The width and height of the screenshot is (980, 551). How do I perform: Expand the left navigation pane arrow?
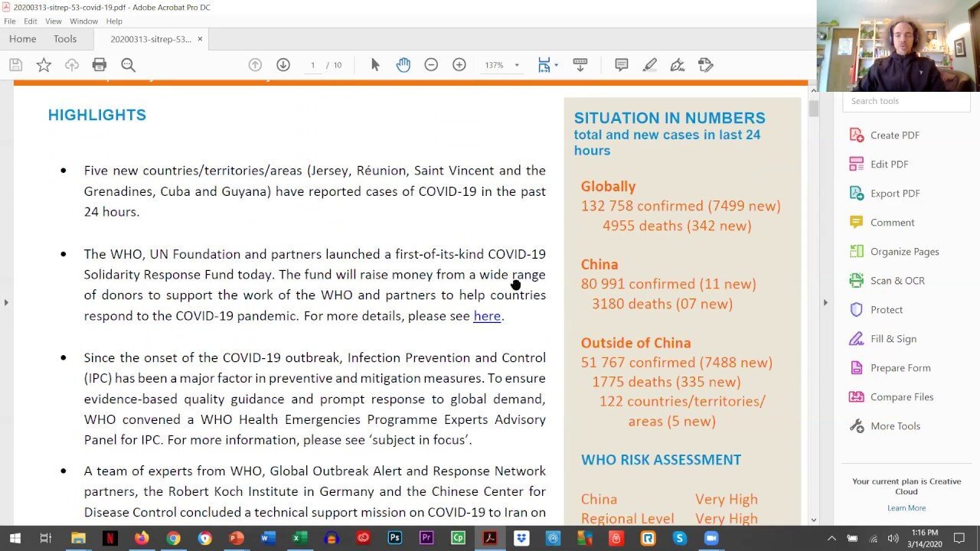pyautogui.click(x=6, y=302)
